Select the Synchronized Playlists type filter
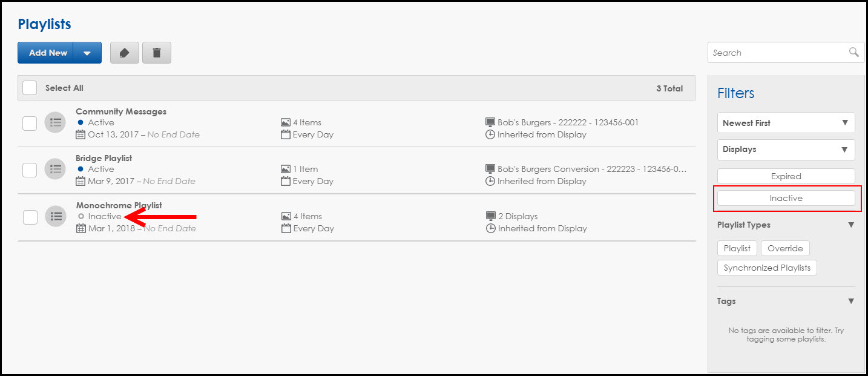The width and height of the screenshot is (868, 376). click(767, 268)
